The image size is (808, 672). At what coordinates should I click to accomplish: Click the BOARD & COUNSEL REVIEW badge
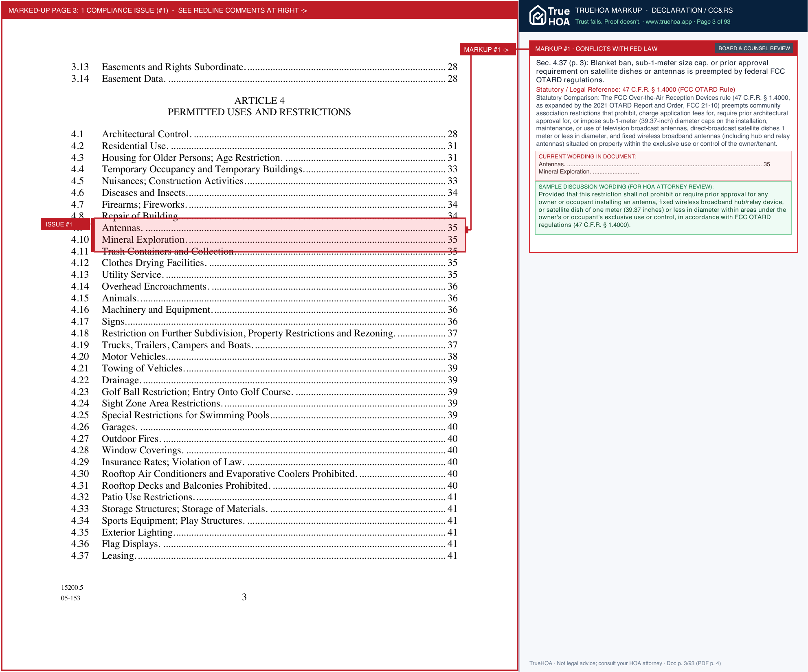(x=754, y=48)
